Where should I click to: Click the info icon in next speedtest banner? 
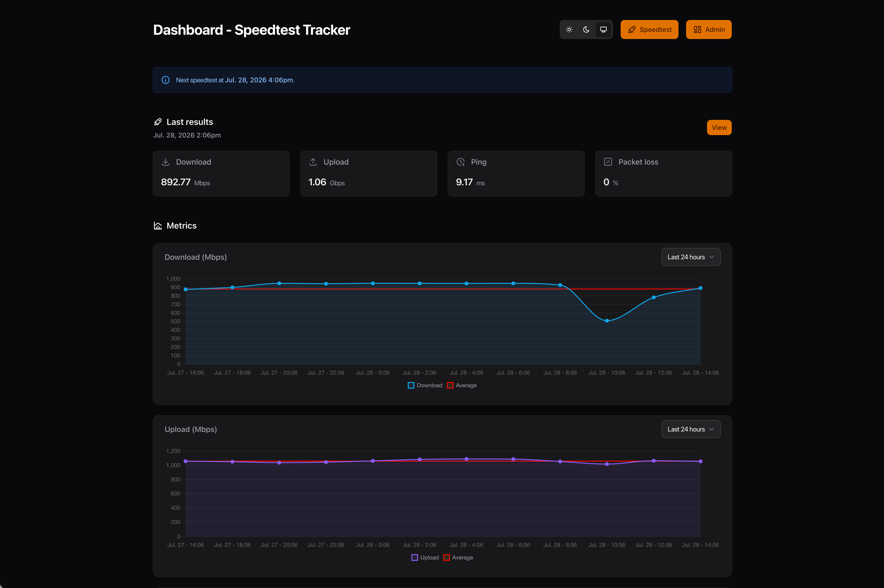[x=165, y=80]
